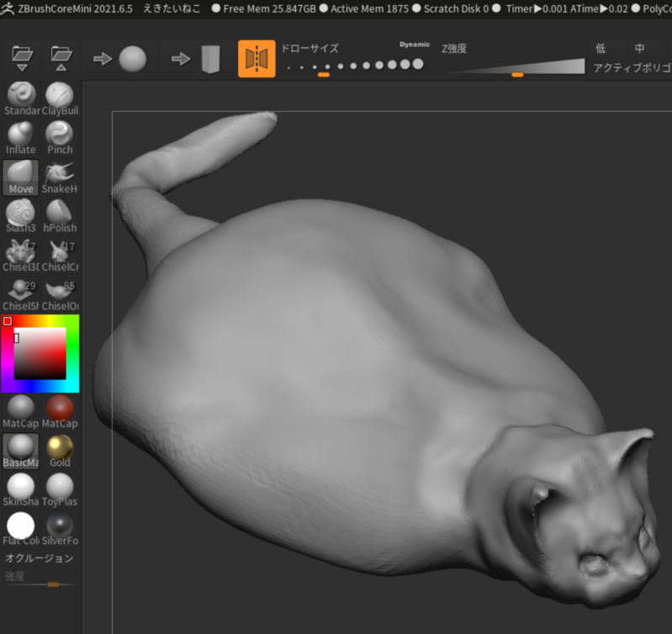Apply the ToyPlastic material
The image size is (672, 634).
pyautogui.click(x=60, y=489)
